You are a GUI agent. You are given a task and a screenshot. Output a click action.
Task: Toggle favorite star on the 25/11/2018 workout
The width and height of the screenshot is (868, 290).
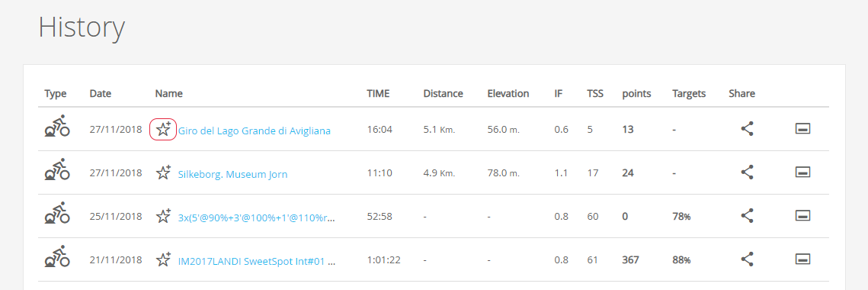coord(163,216)
